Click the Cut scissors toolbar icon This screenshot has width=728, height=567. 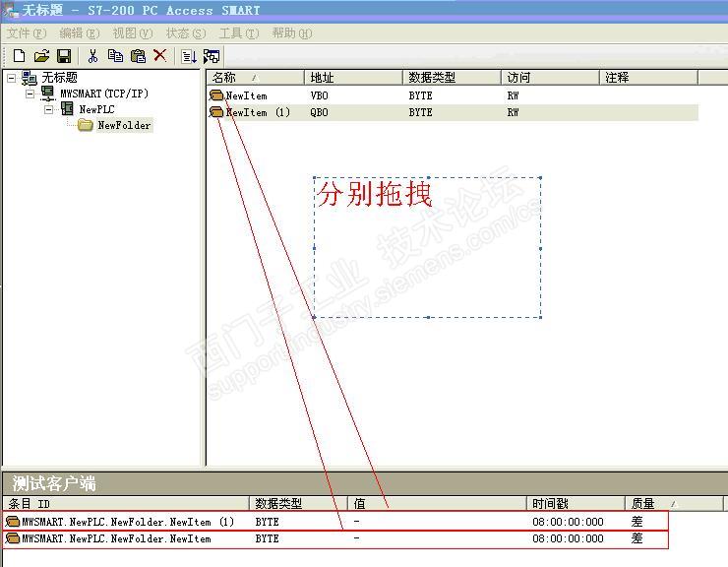click(x=92, y=56)
